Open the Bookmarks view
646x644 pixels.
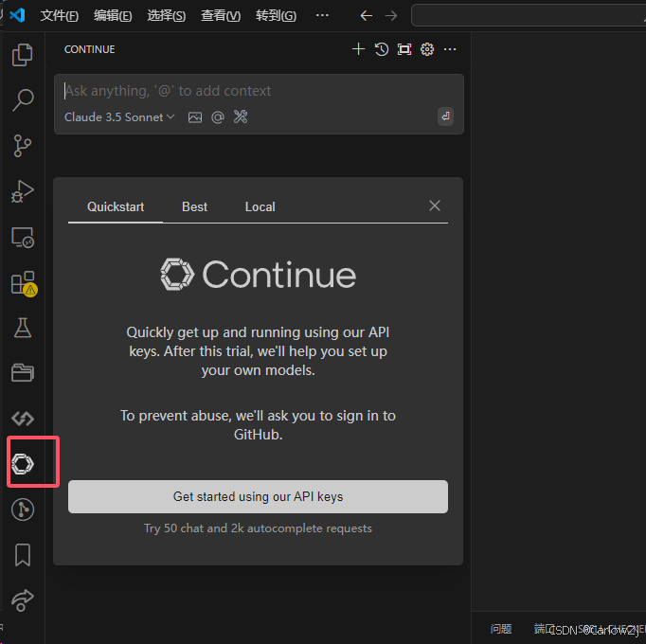pyautogui.click(x=23, y=555)
